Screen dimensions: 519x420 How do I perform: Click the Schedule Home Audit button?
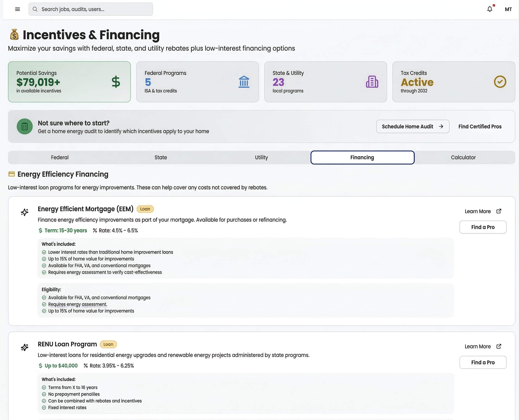point(413,126)
